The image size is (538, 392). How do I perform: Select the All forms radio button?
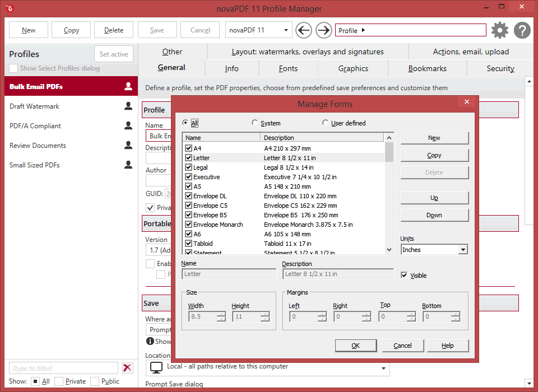185,123
